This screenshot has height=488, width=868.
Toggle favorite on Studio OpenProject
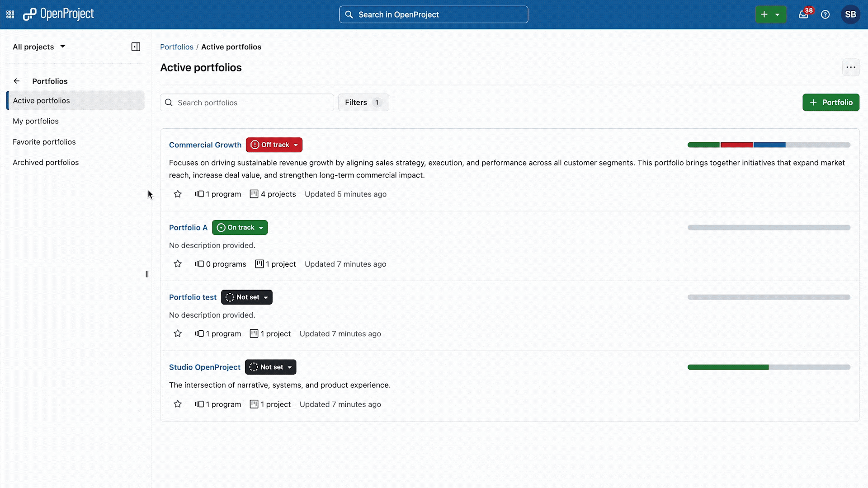177,404
